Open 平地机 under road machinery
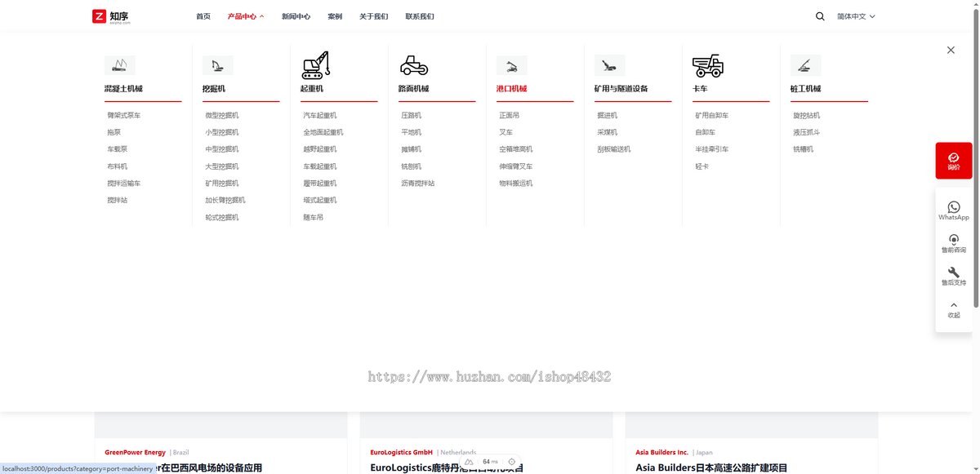Screen dimensions: 980x474 [411, 132]
